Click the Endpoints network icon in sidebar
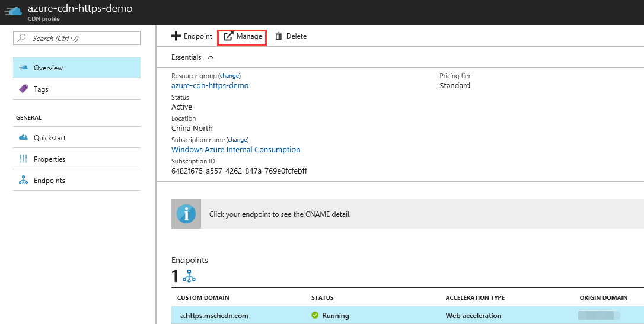 coord(24,181)
